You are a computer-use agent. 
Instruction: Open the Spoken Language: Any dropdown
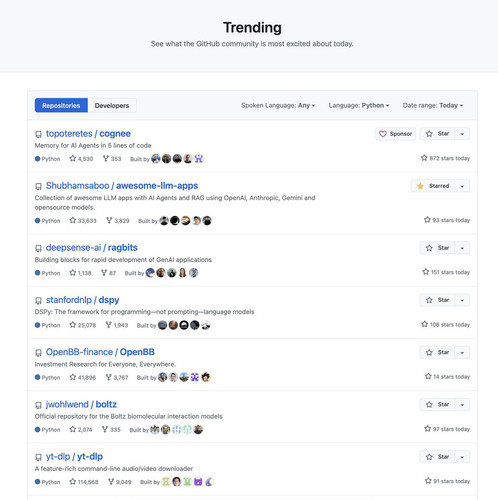point(278,106)
